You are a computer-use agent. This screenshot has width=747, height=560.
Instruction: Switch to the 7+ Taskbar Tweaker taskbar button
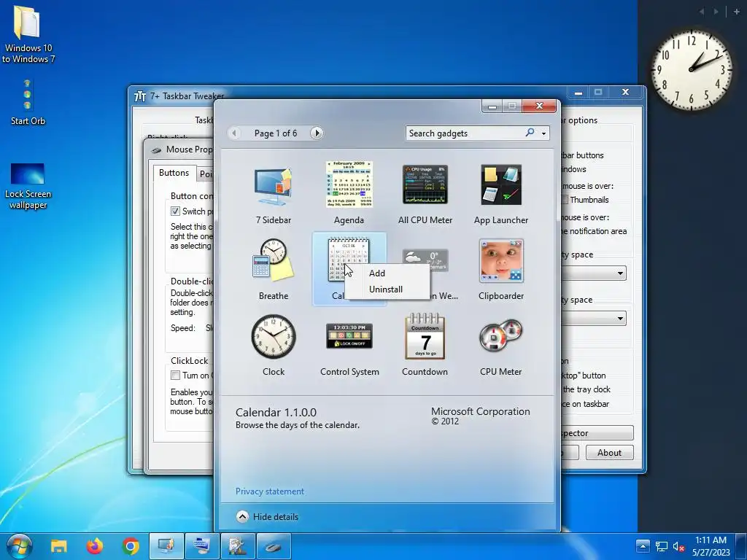tap(238, 546)
